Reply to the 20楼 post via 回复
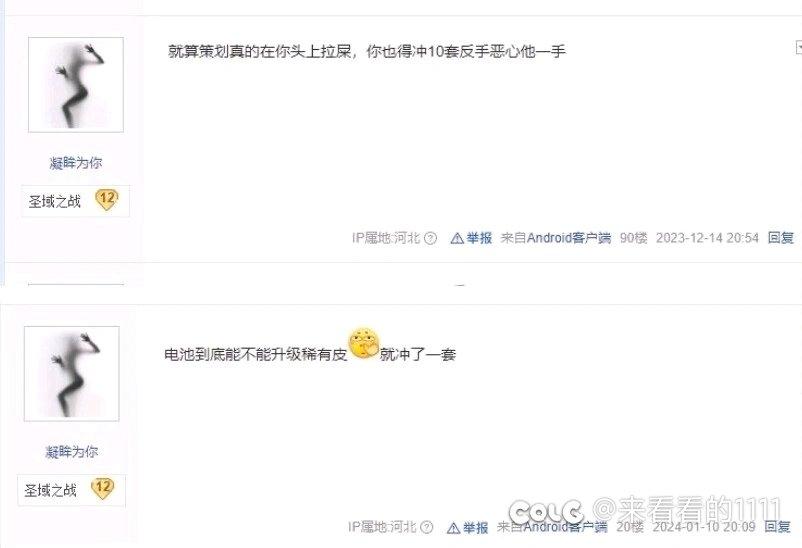Screen dimensions: 802x548 pos(777,527)
